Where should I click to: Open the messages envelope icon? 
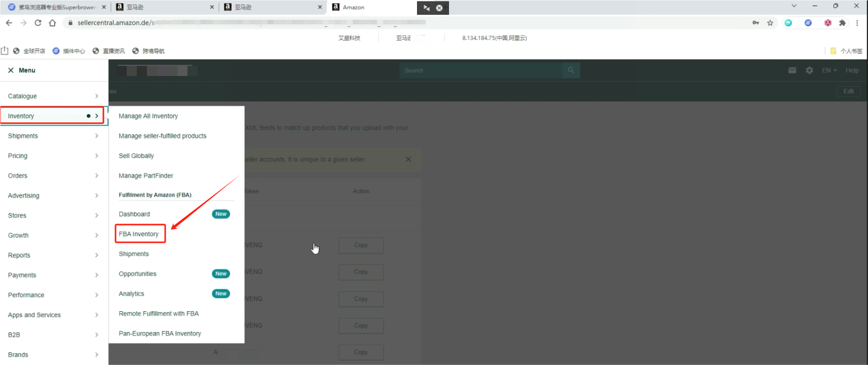click(792, 70)
